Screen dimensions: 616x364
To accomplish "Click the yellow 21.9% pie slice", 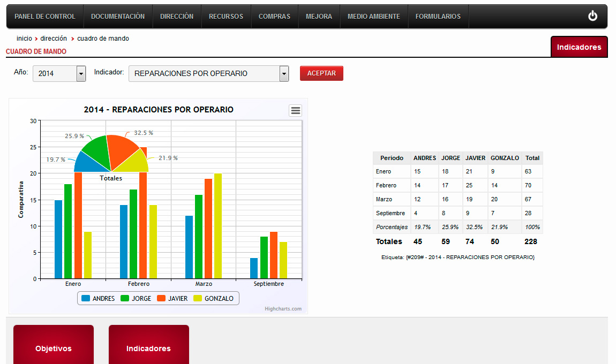I will tap(136, 163).
